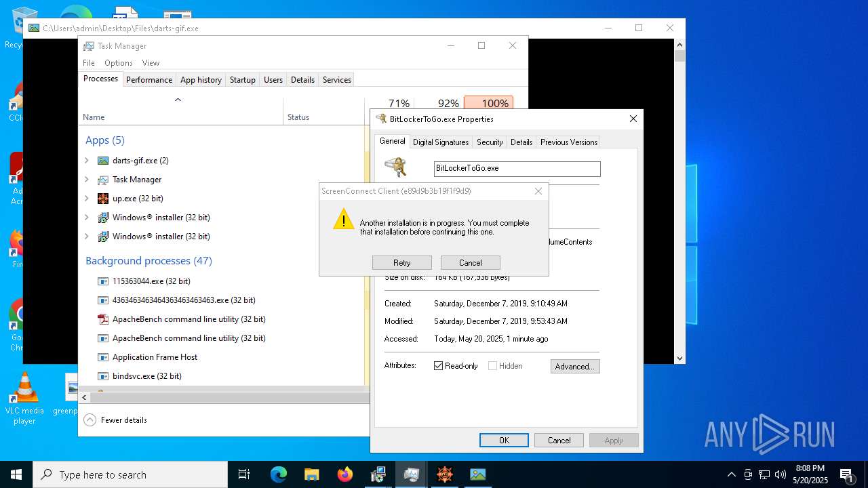Image resolution: width=868 pixels, height=488 pixels.
Task: Switch to the Services tab
Action: [x=337, y=80]
